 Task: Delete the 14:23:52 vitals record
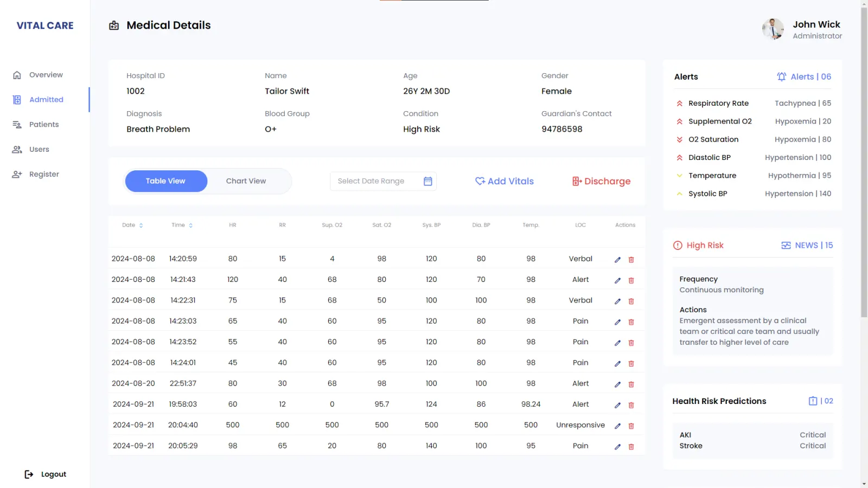[631, 343]
